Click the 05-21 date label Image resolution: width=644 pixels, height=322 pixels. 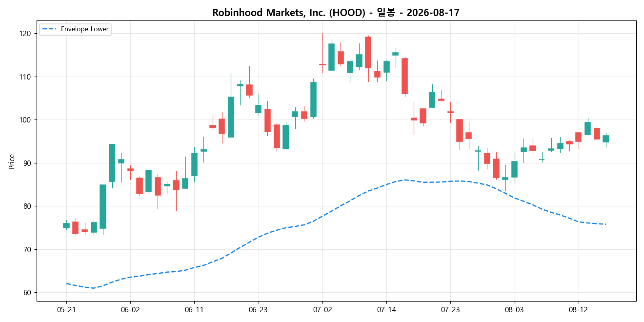tap(66, 310)
